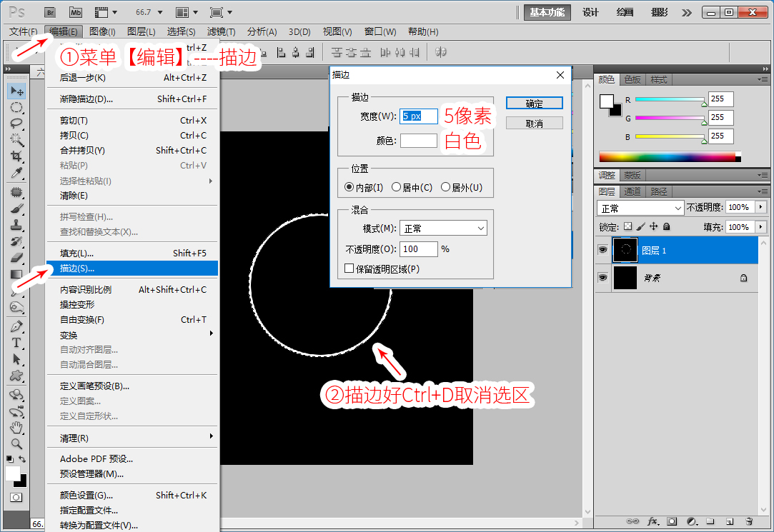The image size is (774, 532).
Task: Select the Custom Shape tool
Action: 16,376
